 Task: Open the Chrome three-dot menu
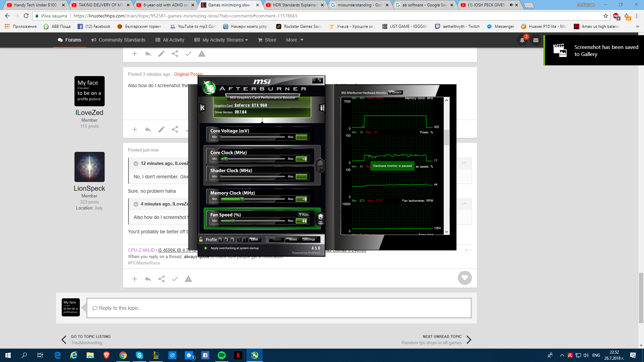(x=637, y=16)
